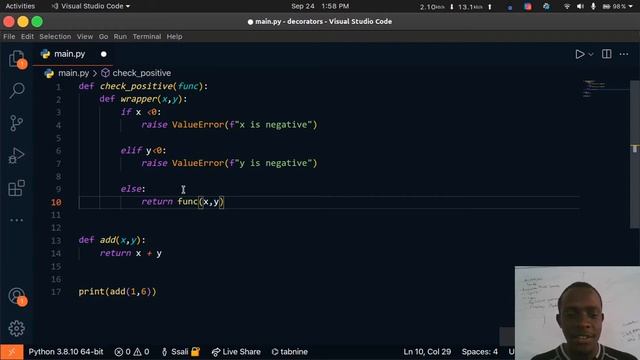Image resolution: width=640 pixels, height=360 pixels.
Task: Open the Visual Studio Code app menu
Action: pos(91,6)
